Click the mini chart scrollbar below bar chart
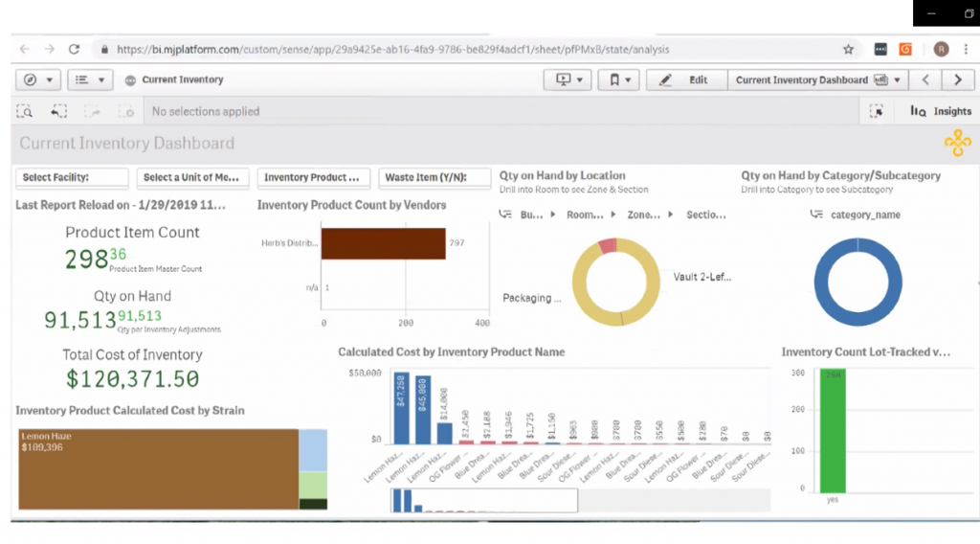The width and height of the screenshot is (980, 544). click(483, 500)
